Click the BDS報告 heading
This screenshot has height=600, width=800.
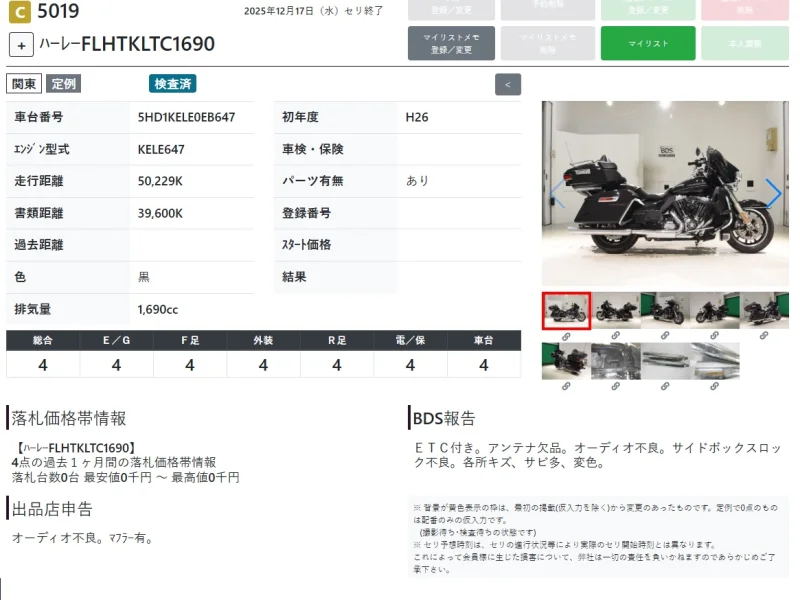[x=444, y=418]
